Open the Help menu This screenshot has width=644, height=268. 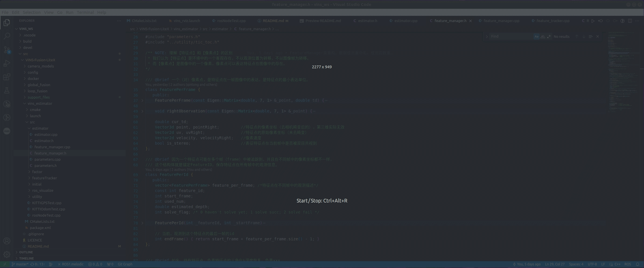pos(102,12)
